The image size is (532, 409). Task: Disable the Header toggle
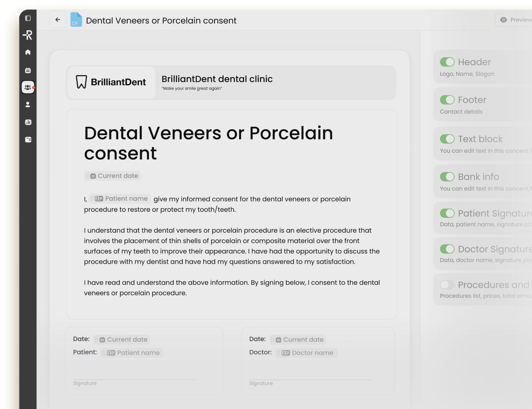tap(447, 62)
